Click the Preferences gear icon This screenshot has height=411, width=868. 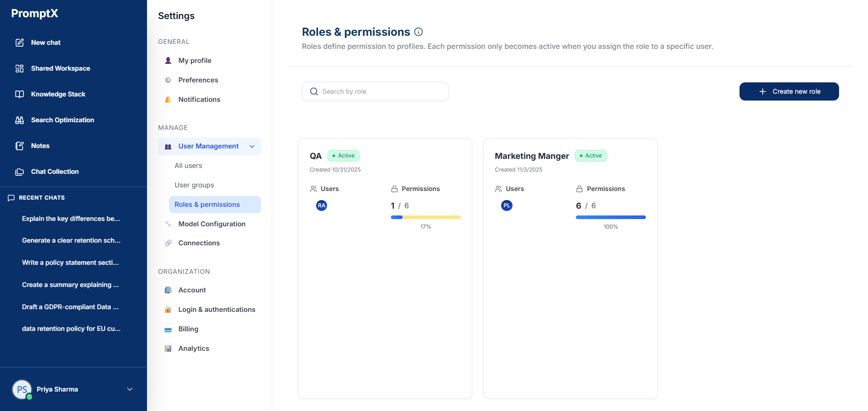(x=168, y=80)
